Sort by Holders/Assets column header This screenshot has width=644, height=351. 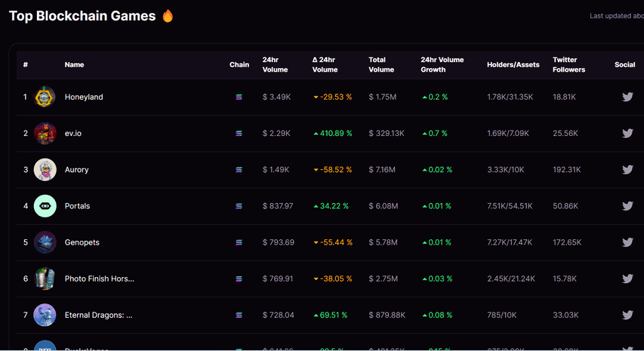pyautogui.click(x=513, y=64)
